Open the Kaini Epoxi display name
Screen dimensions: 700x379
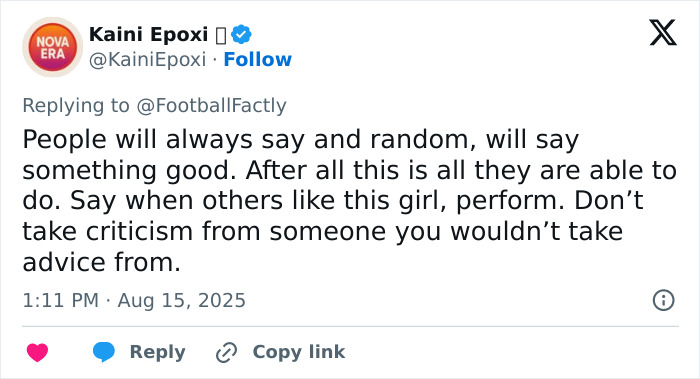pyautogui.click(x=149, y=34)
